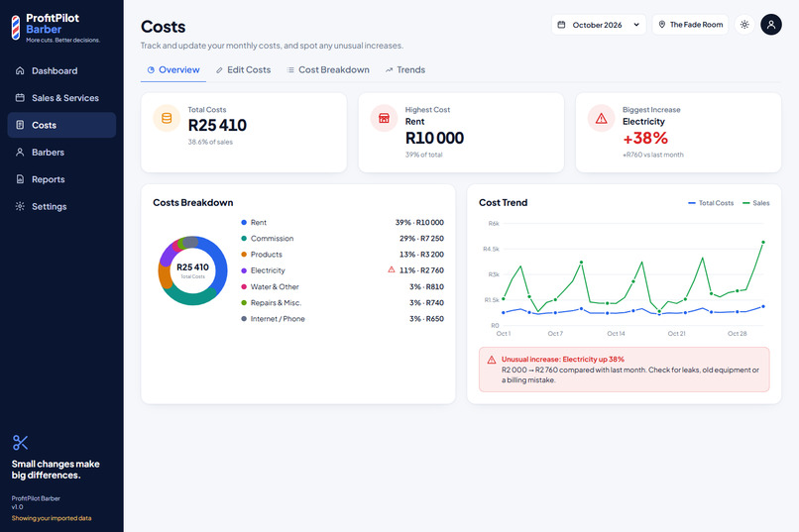
Task: Click the grey Internet / Phone legend dot
Action: pos(244,319)
